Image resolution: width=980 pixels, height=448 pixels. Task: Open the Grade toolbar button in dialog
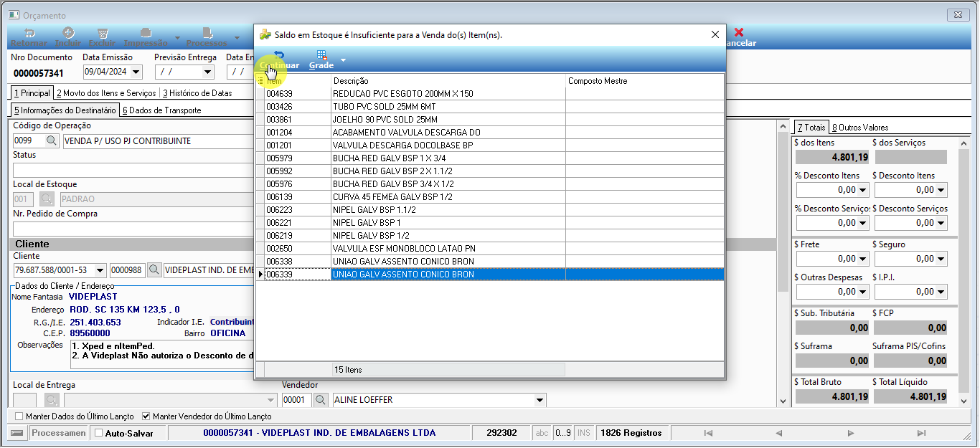click(321, 59)
